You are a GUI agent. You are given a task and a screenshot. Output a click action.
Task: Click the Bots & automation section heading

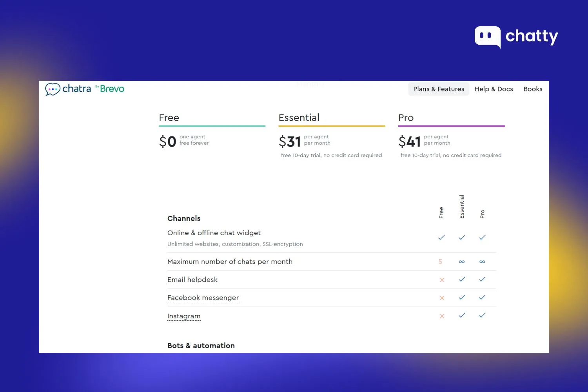coord(201,345)
